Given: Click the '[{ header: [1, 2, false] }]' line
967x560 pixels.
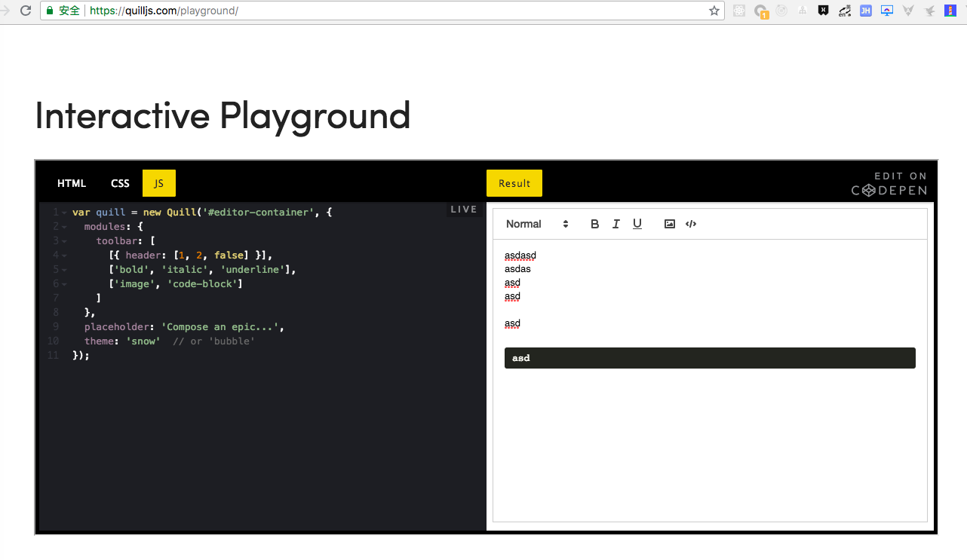Looking at the screenshot, I should coord(190,256).
